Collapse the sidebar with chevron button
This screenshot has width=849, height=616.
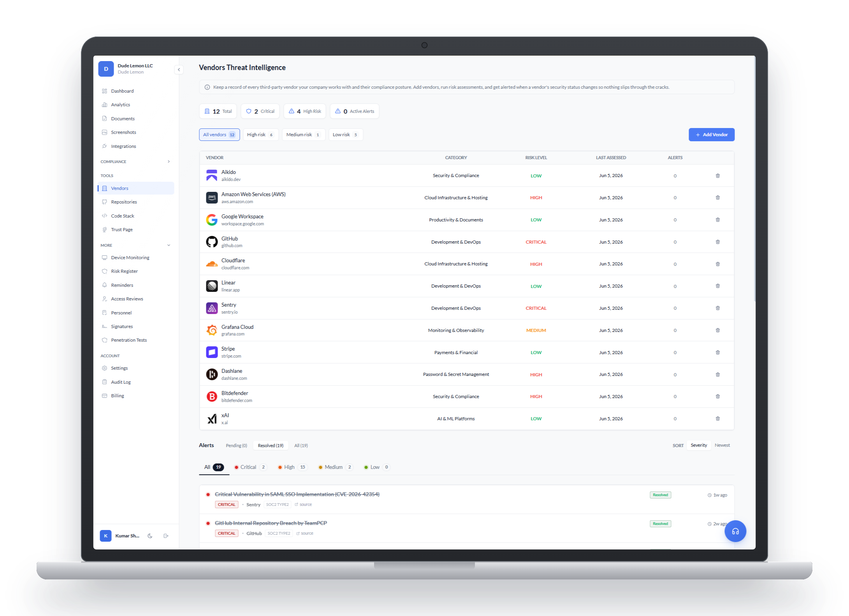(179, 70)
